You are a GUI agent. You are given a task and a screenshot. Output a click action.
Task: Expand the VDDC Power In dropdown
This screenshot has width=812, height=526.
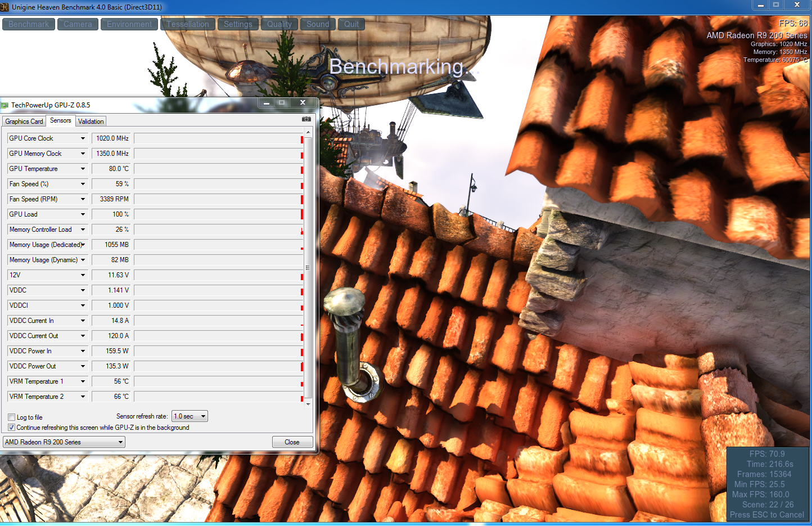coord(83,351)
